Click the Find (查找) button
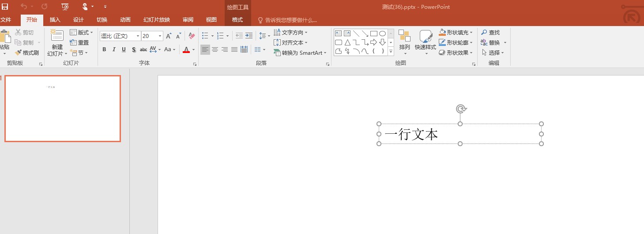 (x=490, y=32)
